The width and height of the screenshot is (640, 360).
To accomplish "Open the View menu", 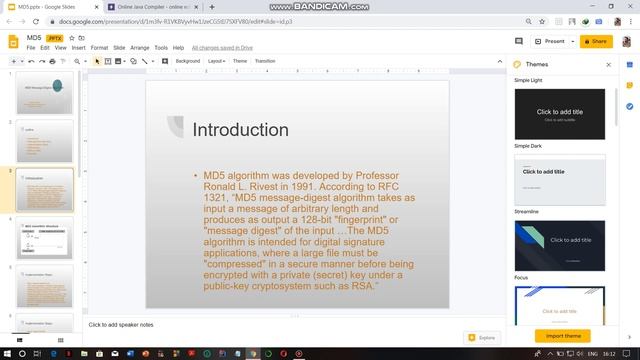I will 60,48.
